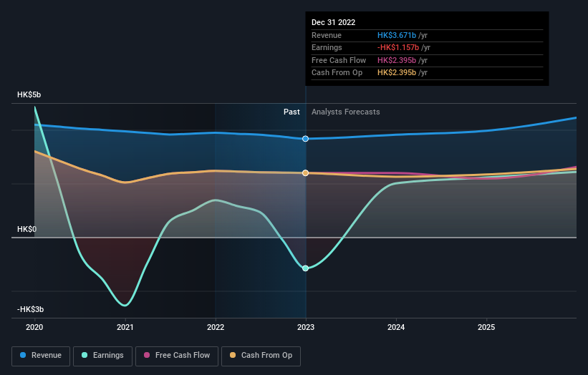
Task: Click the 2021 x-axis label
Action: pos(125,328)
